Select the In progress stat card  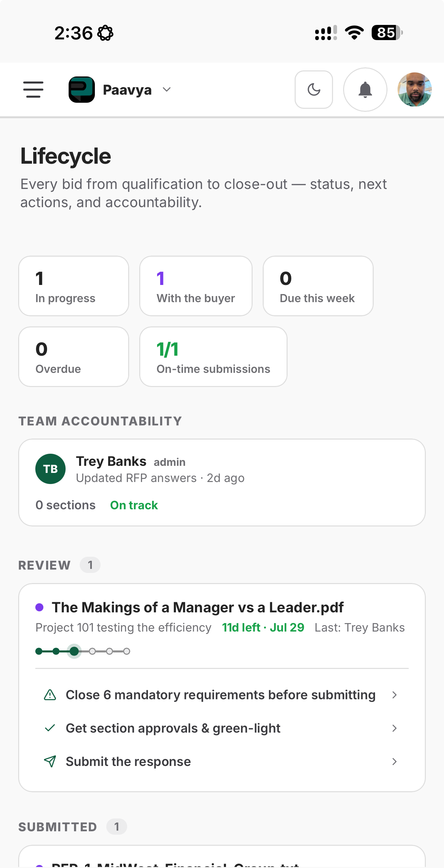tap(74, 286)
